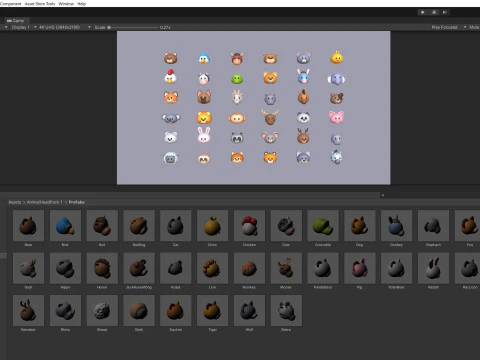Select the Moose prefab thumbnail
Screen dimensions: 480x360
coord(286,268)
